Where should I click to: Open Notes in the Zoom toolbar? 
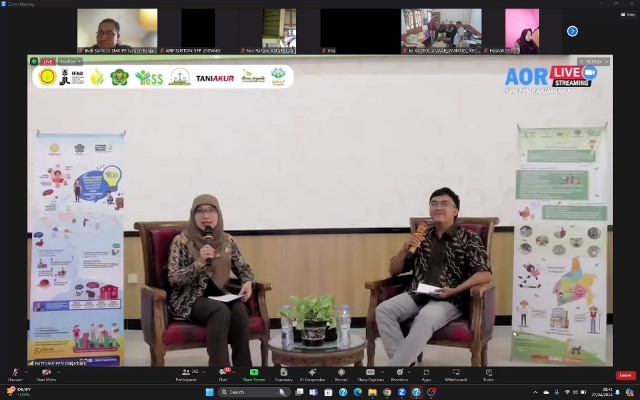tap(489, 375)
